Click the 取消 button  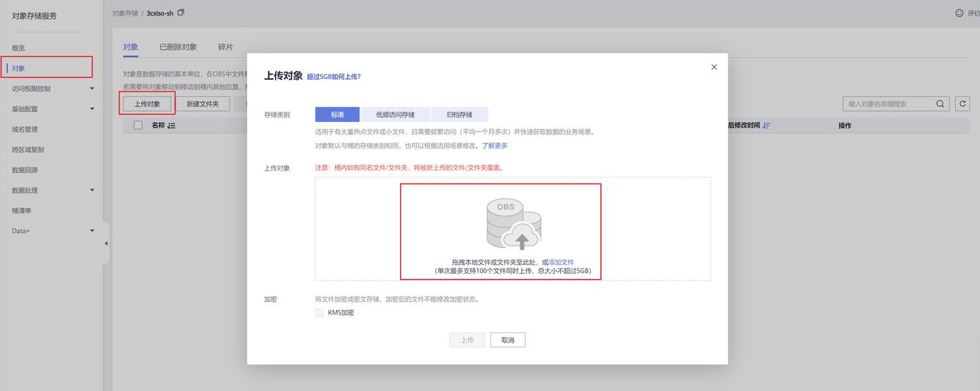tap(508, 340)
